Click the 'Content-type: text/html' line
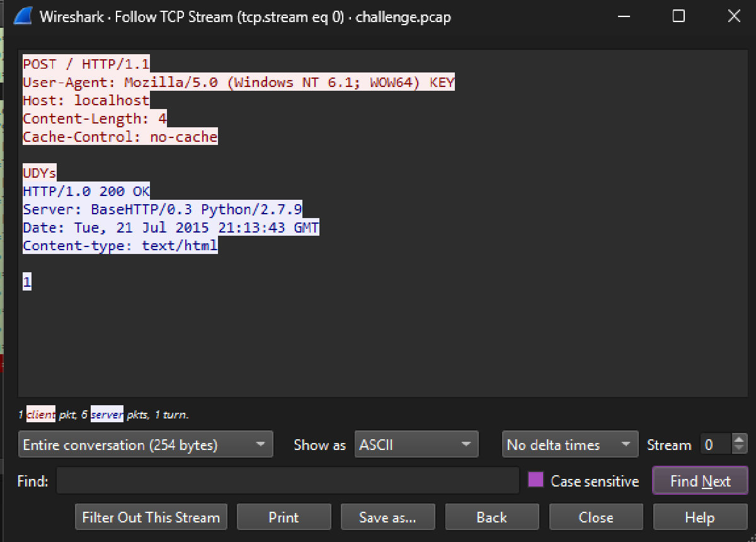The width and height of the screenshot is (756, 542). (120, 246)
